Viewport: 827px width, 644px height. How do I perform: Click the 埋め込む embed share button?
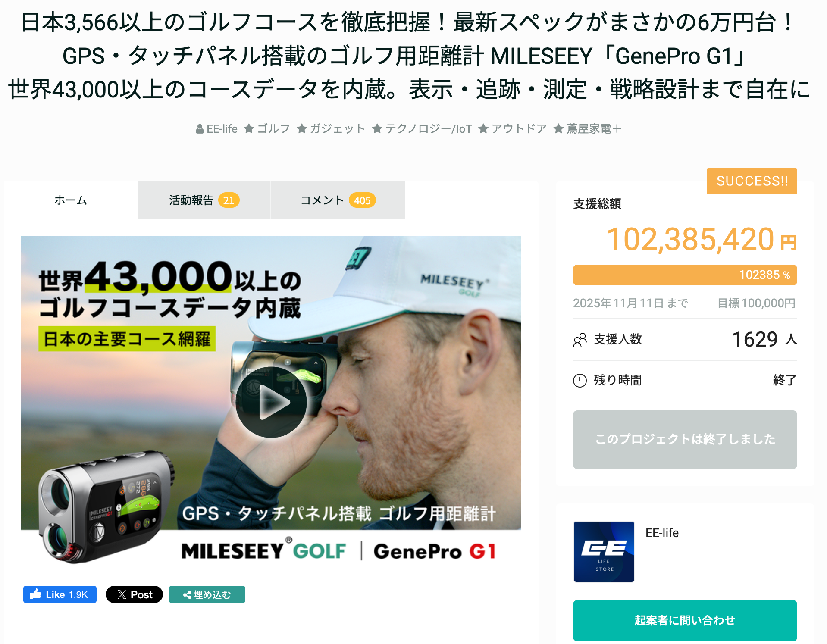tap(207, 594)
